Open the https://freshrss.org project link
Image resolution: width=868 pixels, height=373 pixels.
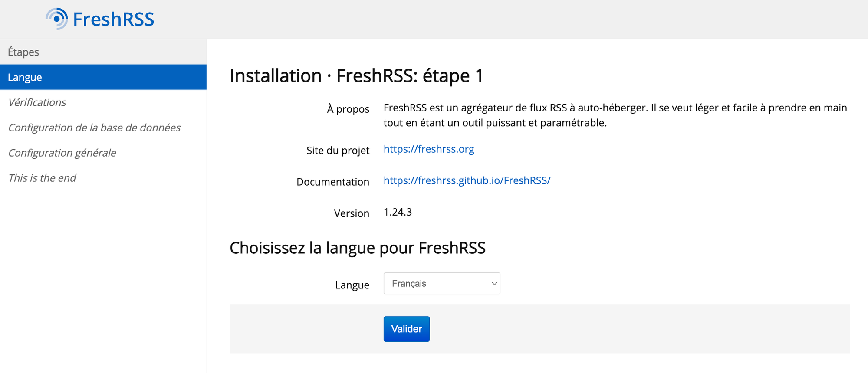(x=428, y=149)
